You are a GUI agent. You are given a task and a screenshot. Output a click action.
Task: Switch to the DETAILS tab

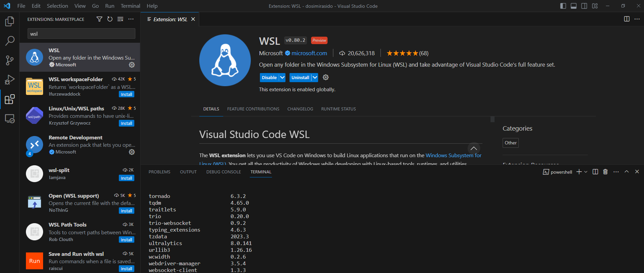pyautogui.click(x=211, y=109)
